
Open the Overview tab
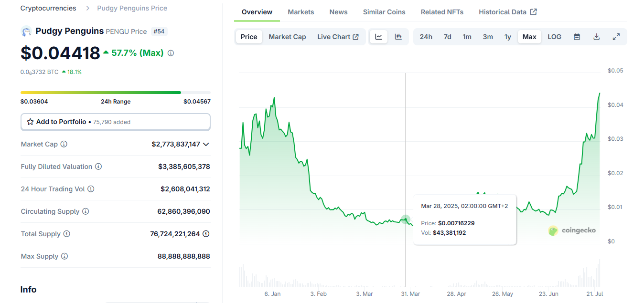257,12
